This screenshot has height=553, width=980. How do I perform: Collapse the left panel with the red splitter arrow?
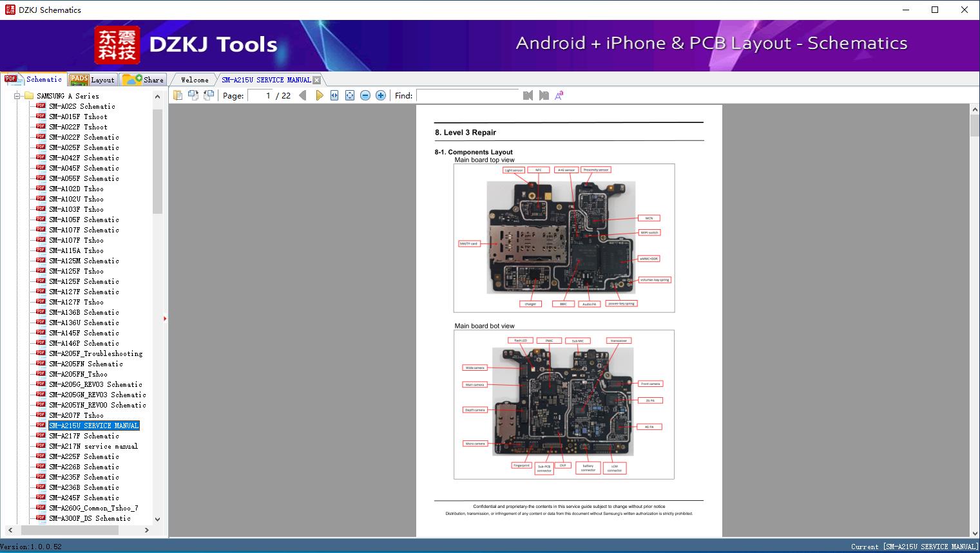click(165, 318)
